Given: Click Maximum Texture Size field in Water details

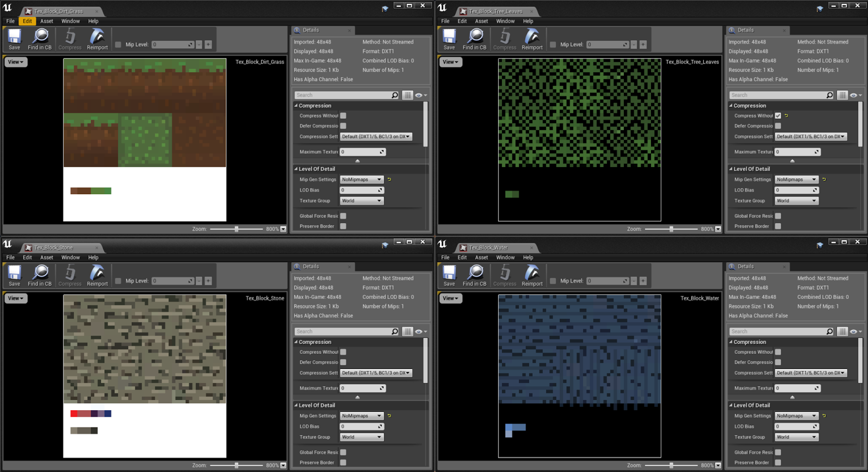Looking at the screenshot, I should (x=797, y=388).
